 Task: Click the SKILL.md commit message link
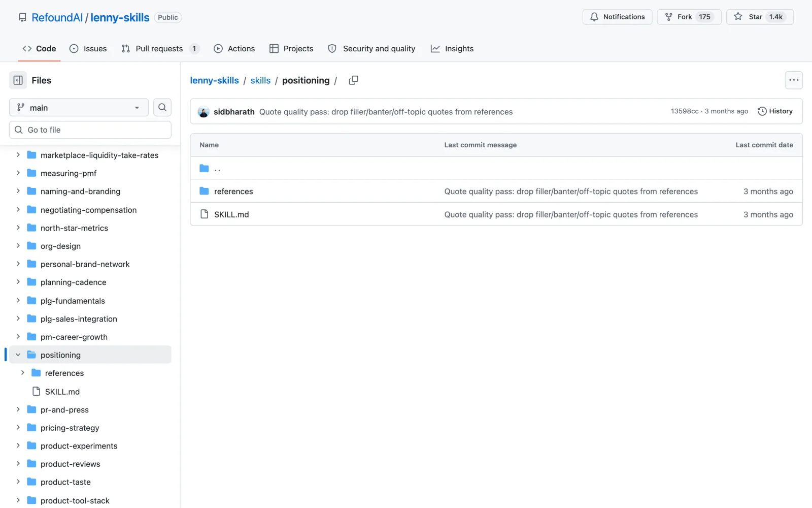(x=571, y=214)
